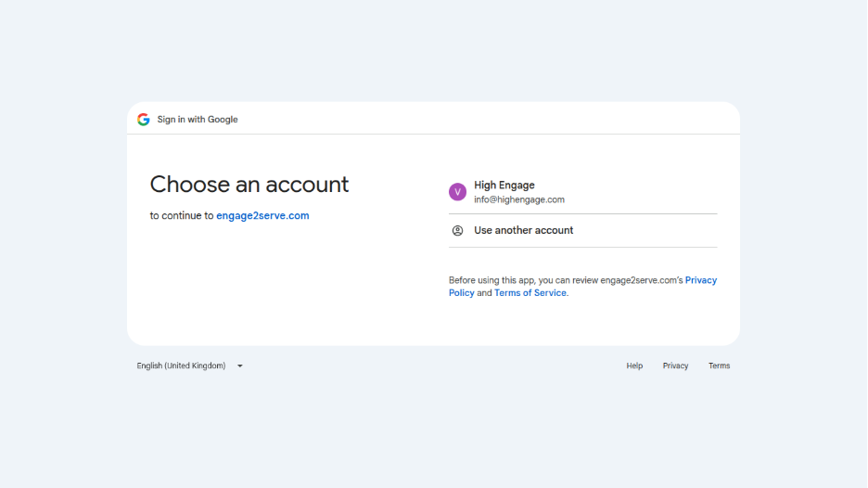The image size is (868, 488).
Task: Click the person icon beside Use another account
Action: tap(457, 230)
